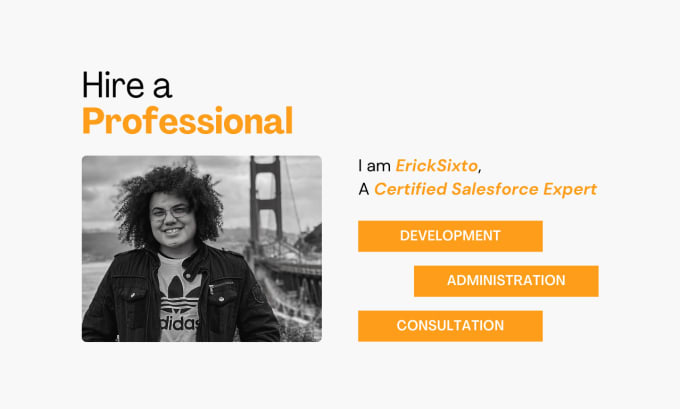This screenshot has width=680, height=409.
Task: Select the 'Hire a' black heading
Action: 127,85
